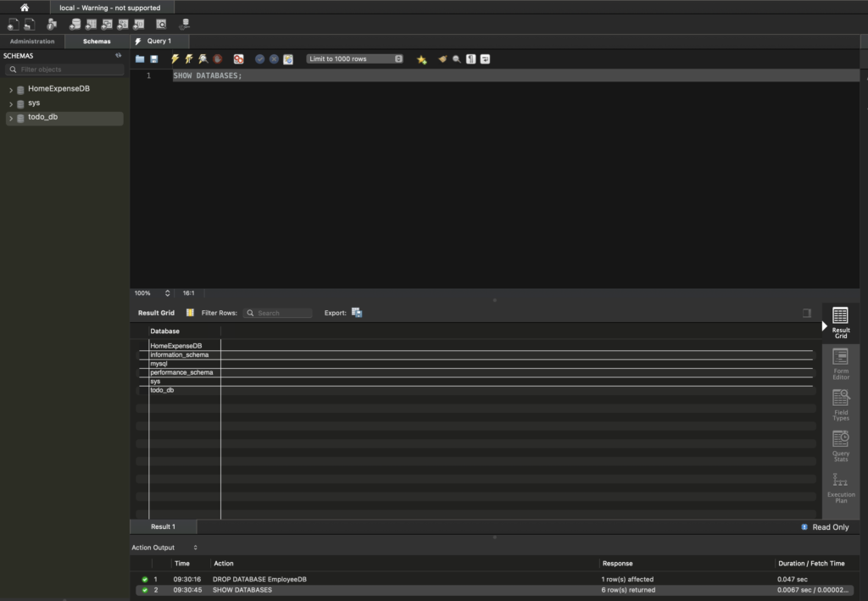The width and height of the screenshot is (868, 601).
Task: Click the Save script floppy disk icon
Action: 153,59
